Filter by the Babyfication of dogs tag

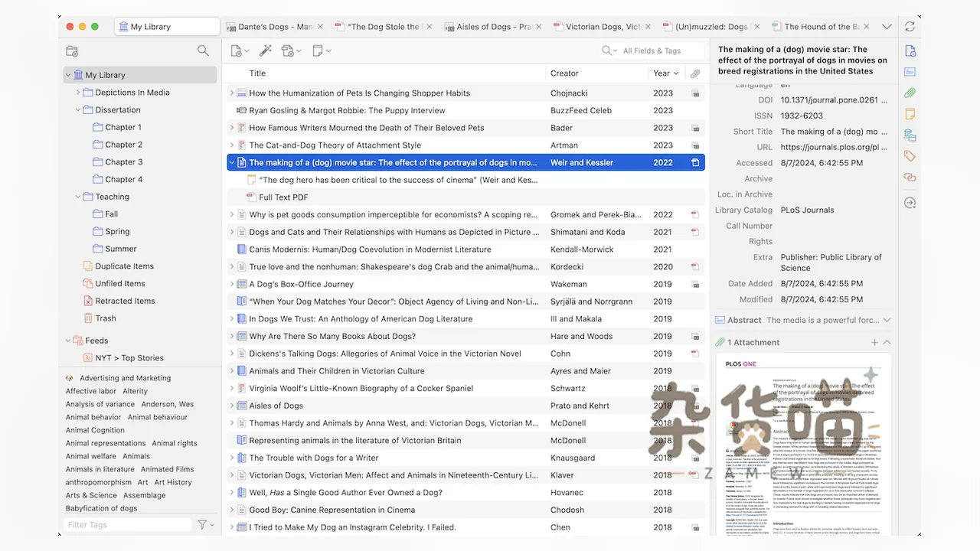(102, 508)
